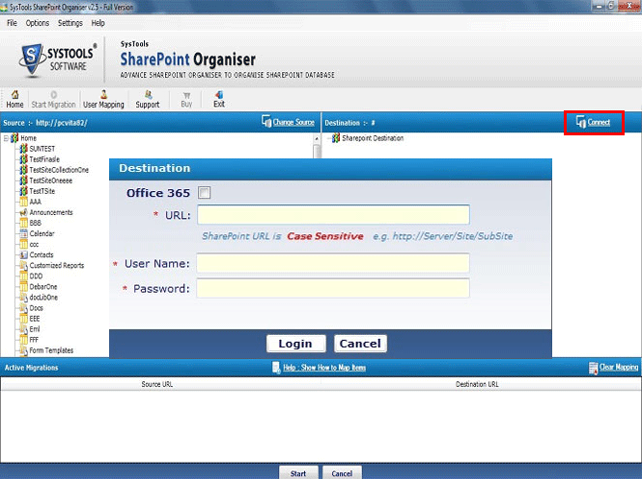
Task: Click the Change Source link
Action: point(294,122)
